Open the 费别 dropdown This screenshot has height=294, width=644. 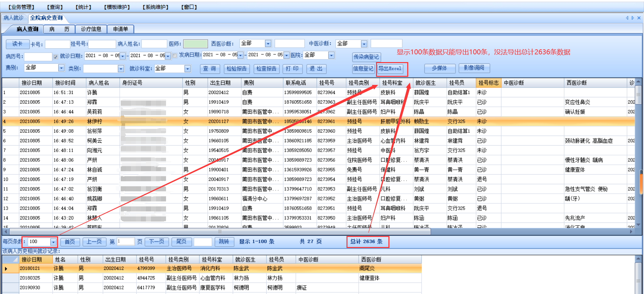61,68
